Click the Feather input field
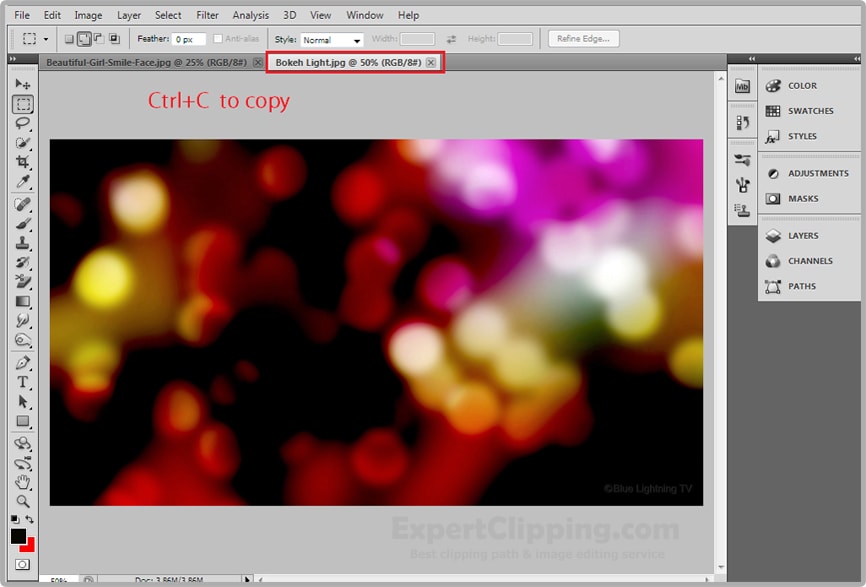The image size is (866, 587). (189, 39)
